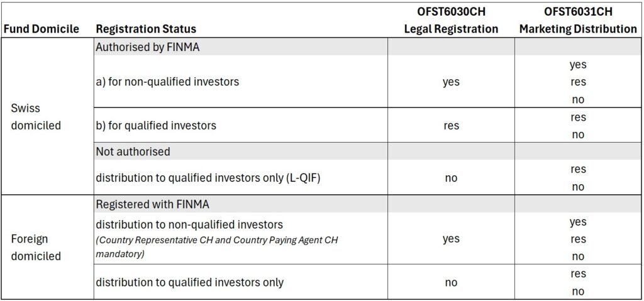The width and height of the screenshot is (644, 301).
Task: Click the b) for qualified investors cell
Action: [x=155, y=126]
